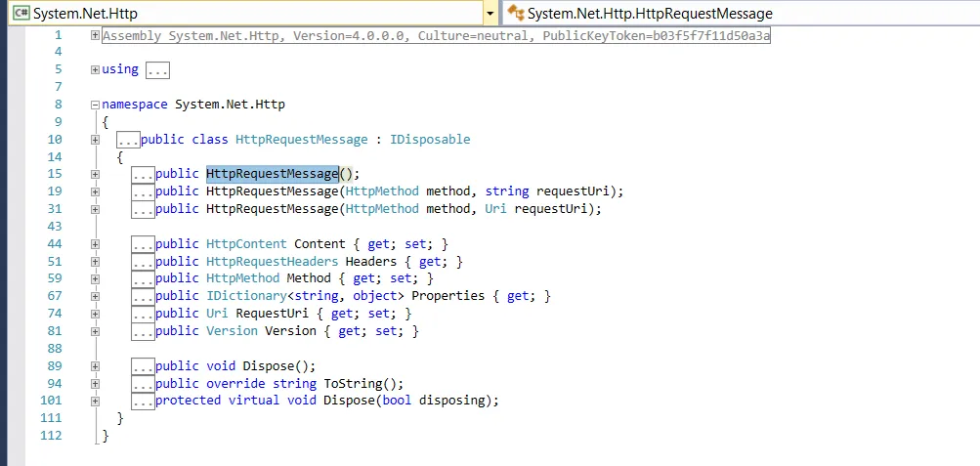Expand the outline on line 74
The height and width of the screenshot is (466, 980).
(95, 314)
